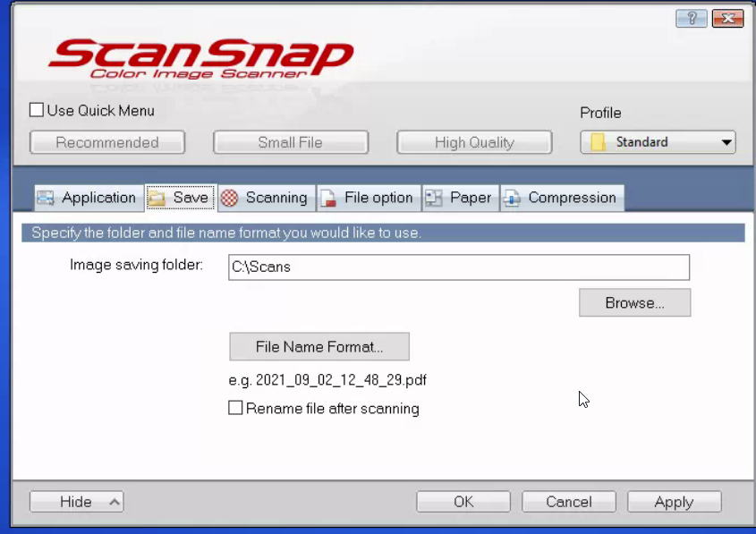The width and height of the screenshot is (756, 534).
Task: Click the Image saving folder input field
Action: click(x=459, y=267)
